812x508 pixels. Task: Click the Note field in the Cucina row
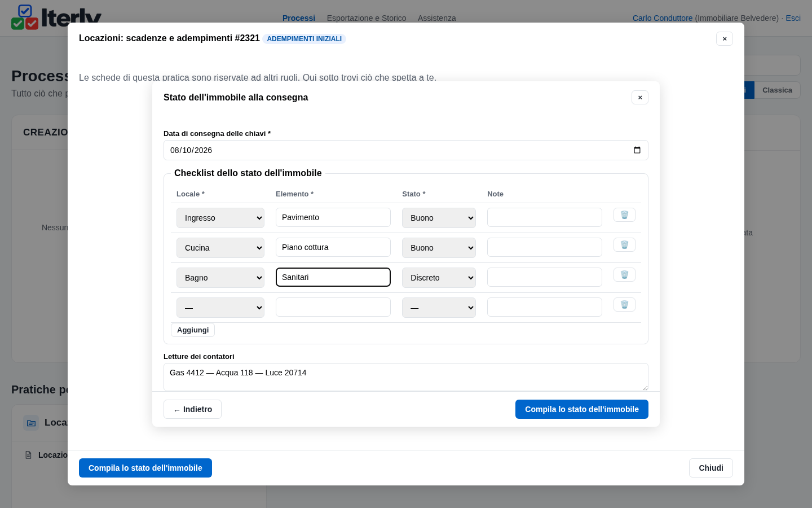[545, 247]
